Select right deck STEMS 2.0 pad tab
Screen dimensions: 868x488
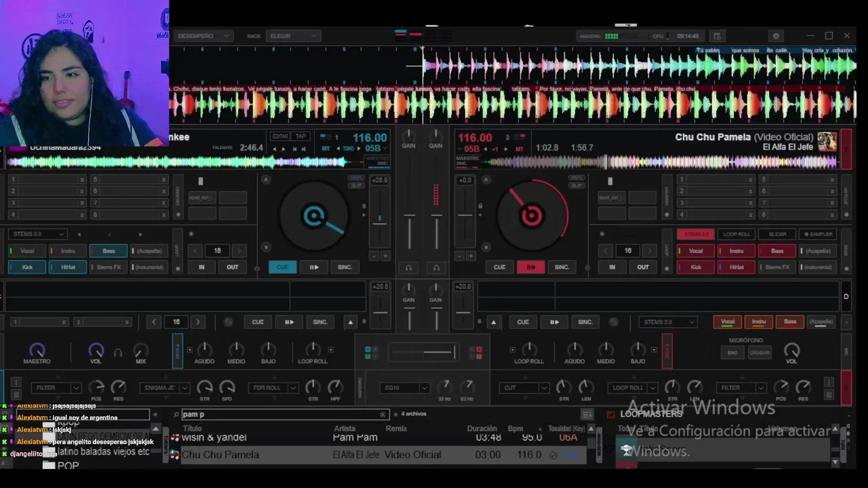[x=696, y=234]
